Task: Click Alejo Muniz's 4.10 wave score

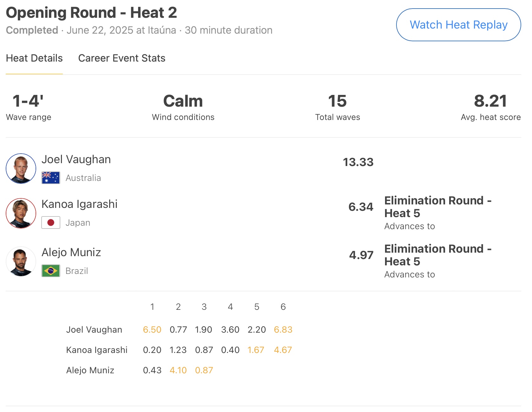Action: [x=178, y=370]
